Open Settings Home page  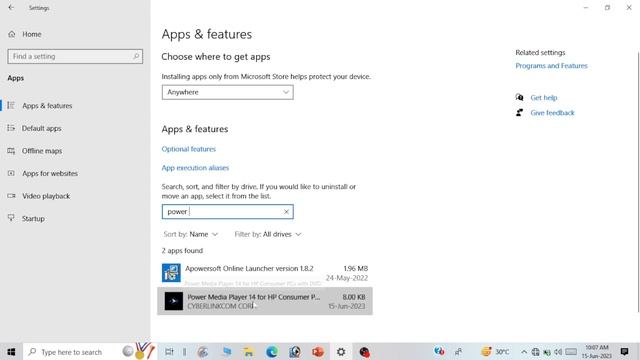(31, 34)
